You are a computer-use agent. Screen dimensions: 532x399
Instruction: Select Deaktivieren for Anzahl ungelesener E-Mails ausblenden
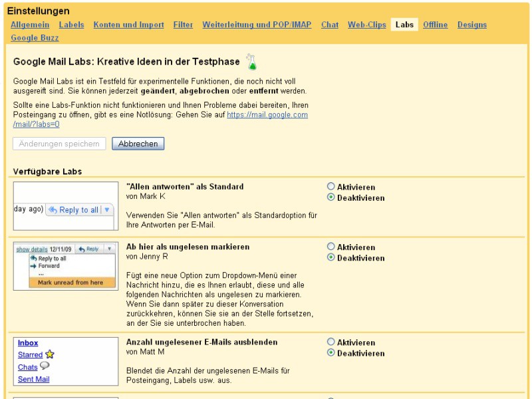click(x=331, y=352)
